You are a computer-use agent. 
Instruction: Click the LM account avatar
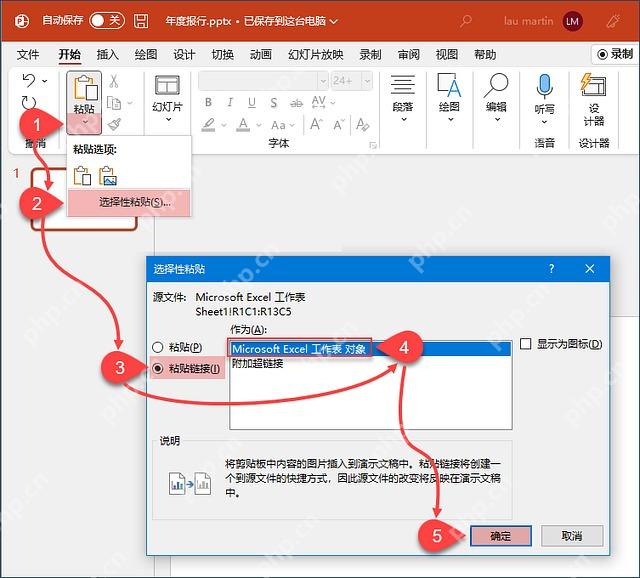[x=572, y=21]
